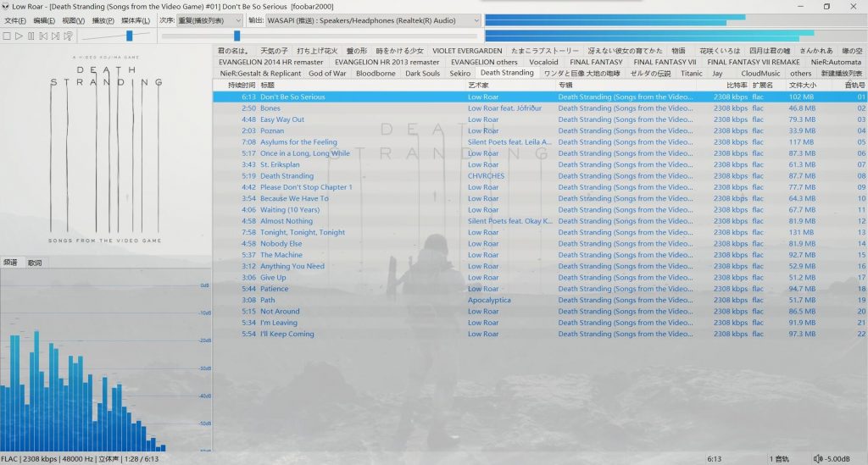Click the 1 音轨 status bar entry

779,459
